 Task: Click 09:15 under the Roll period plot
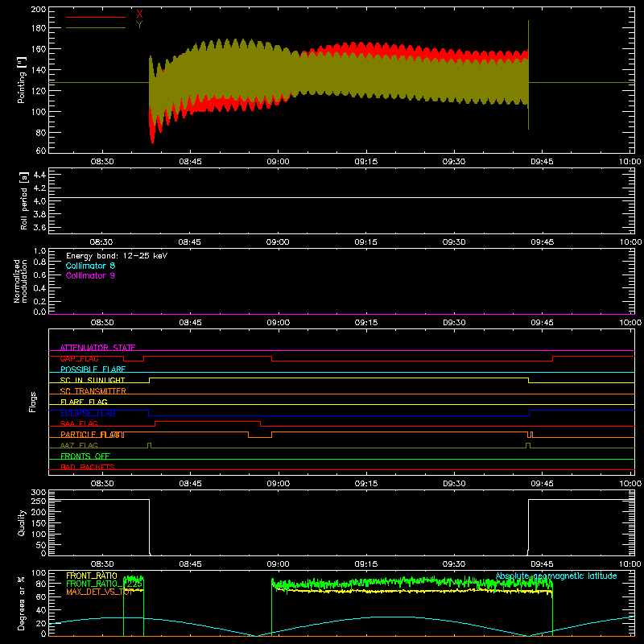tap(366, 242)
